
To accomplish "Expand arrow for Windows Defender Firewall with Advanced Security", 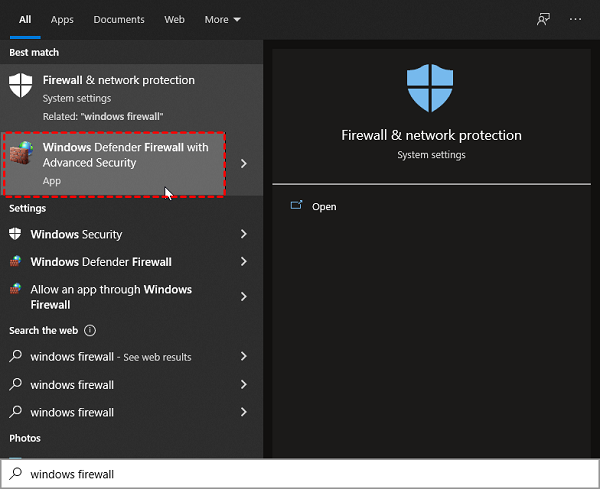I will (244, 164).
